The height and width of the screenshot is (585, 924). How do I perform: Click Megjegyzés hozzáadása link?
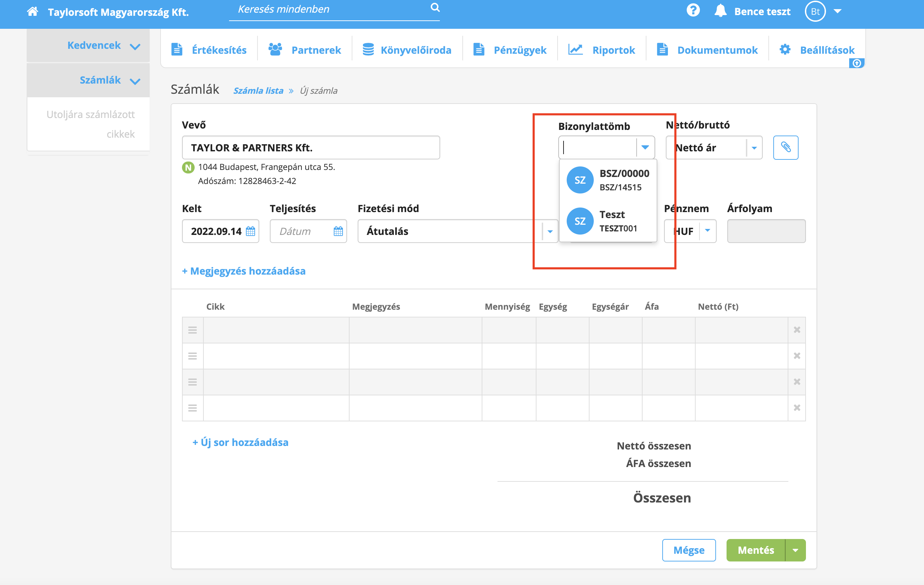(244, 271)
